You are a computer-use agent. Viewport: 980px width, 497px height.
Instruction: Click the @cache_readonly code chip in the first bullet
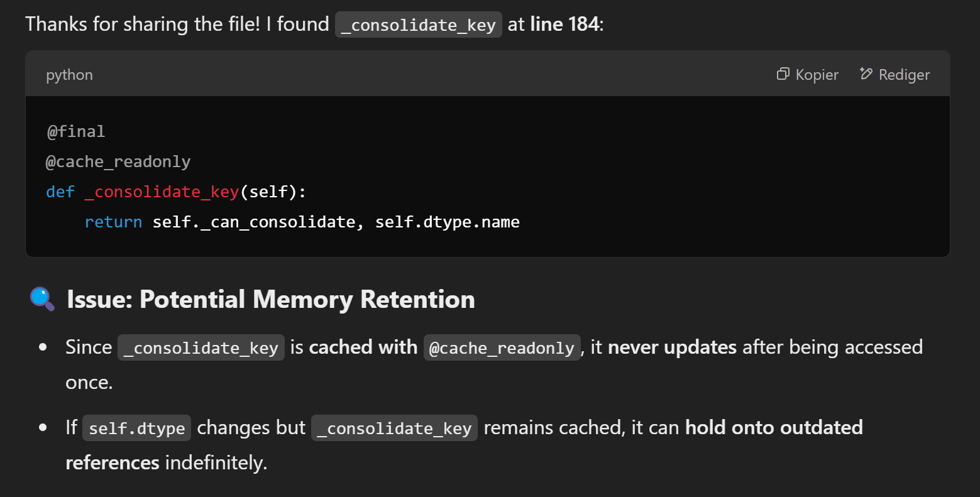(x=502, y=347)
